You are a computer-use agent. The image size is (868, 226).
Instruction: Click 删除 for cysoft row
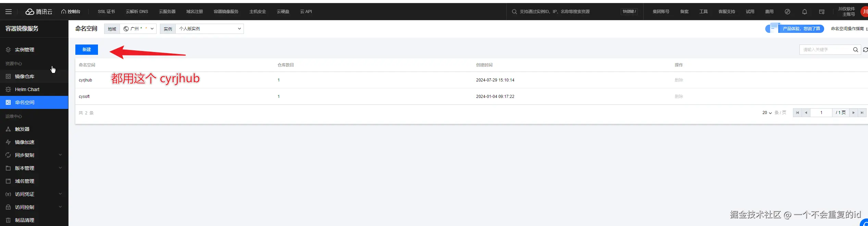pyautogui.click(x=679, y=97)
